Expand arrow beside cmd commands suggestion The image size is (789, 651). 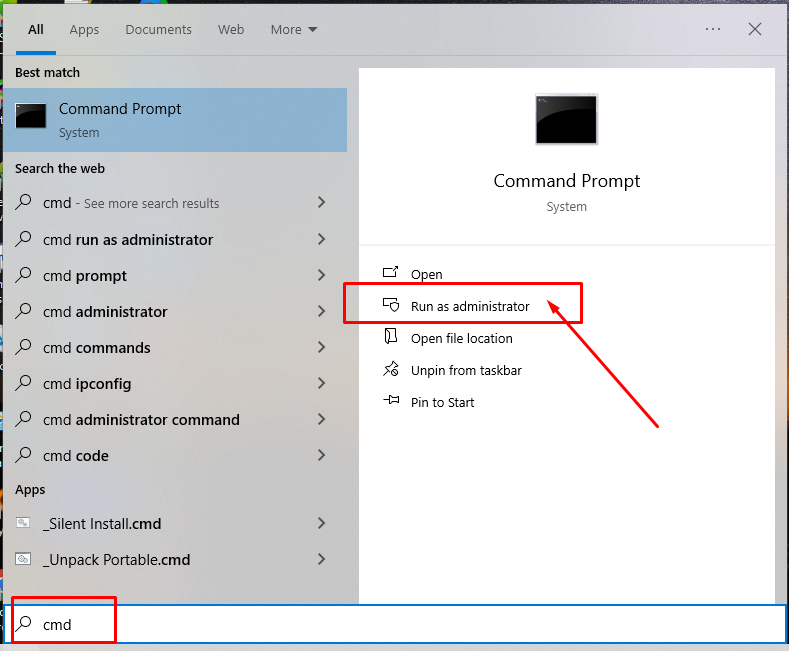321,348
